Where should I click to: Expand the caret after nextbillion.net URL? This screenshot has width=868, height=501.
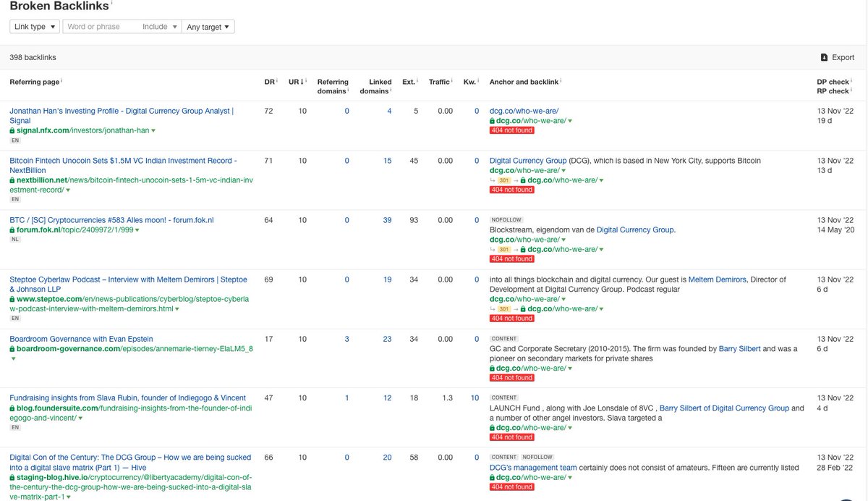68,190
